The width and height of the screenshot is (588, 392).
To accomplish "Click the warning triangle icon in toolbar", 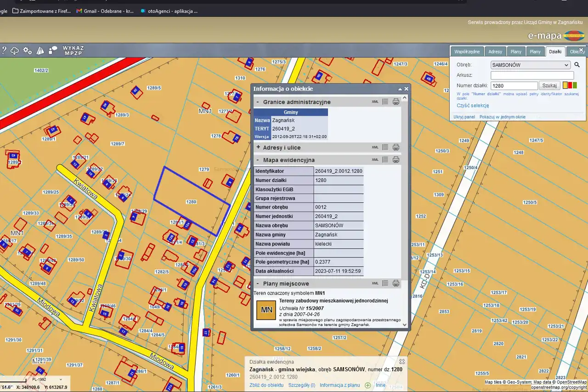I will [x=40, y=51].
